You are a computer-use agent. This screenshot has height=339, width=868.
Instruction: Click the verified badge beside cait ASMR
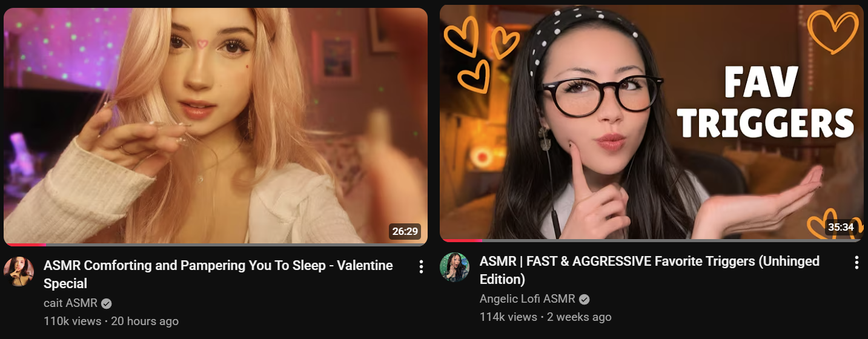pos(107,303)
